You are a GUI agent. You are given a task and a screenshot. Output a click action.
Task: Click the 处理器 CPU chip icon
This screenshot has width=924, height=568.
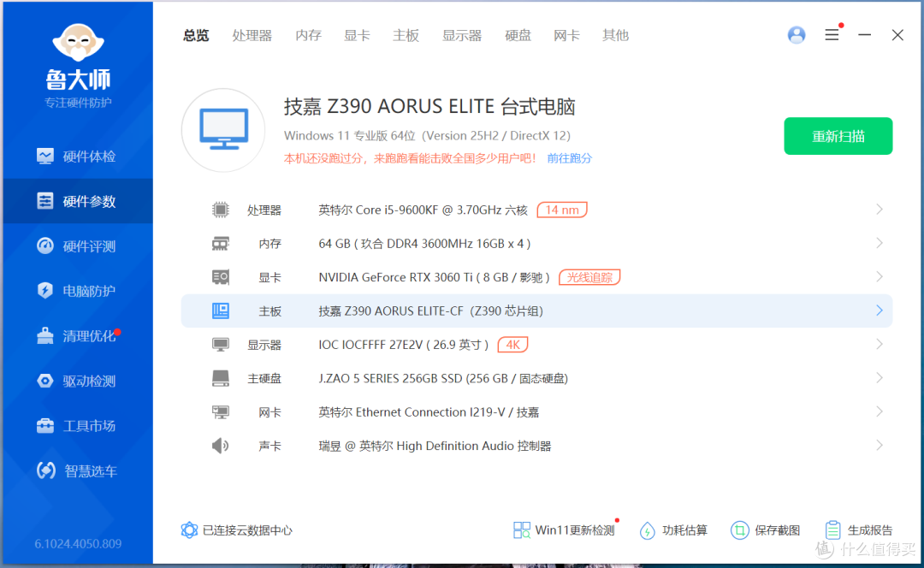click(221, 210)
